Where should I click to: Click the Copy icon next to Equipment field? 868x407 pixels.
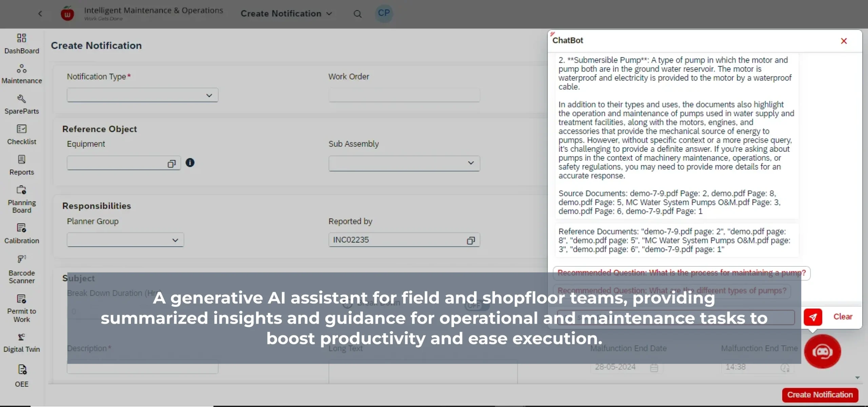click(x=172, y=163)
